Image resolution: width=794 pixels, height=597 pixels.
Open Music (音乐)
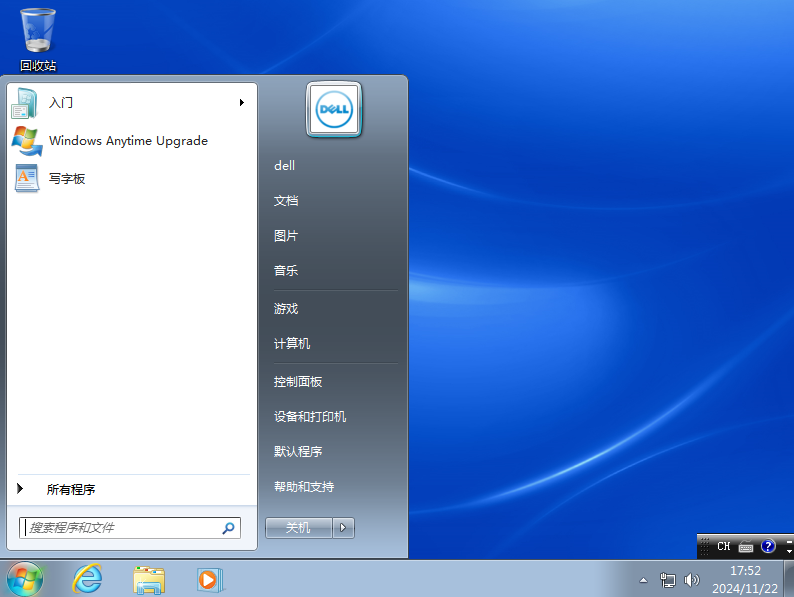pyautogui.click(x=286, y=270)
